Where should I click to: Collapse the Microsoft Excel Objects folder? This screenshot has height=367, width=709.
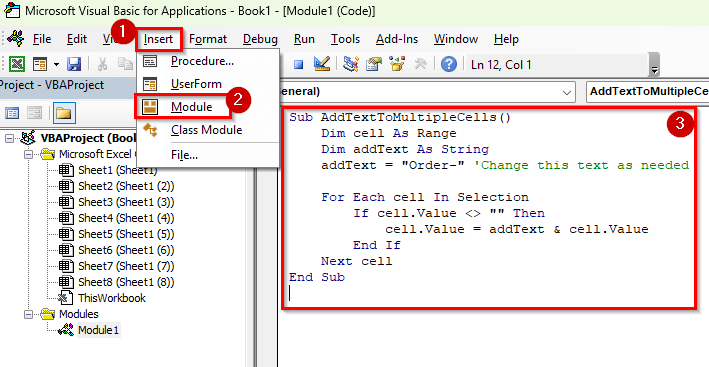[29, 154]
